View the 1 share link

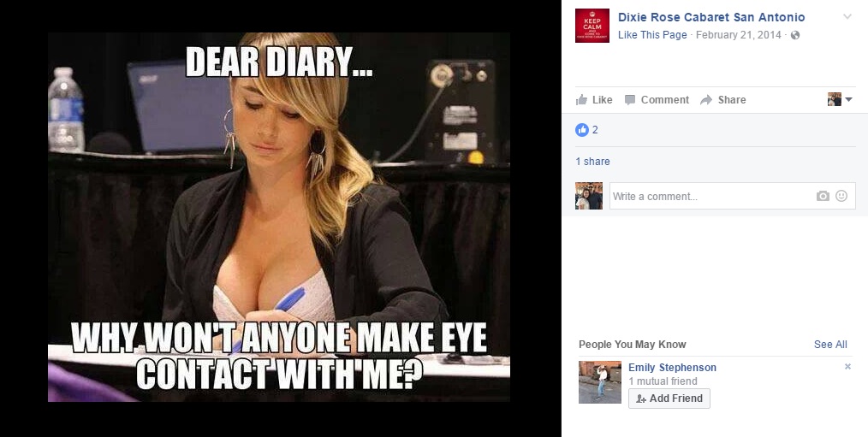click(592, 162)
